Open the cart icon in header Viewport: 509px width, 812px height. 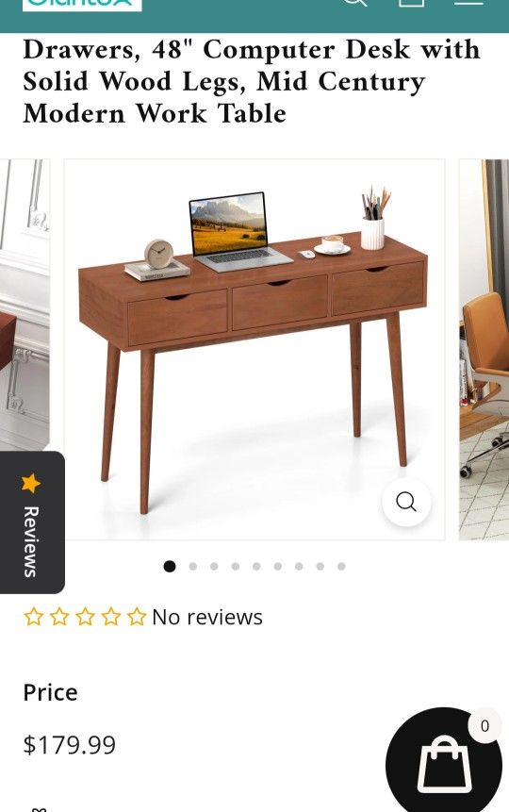(x=411, y=3)
